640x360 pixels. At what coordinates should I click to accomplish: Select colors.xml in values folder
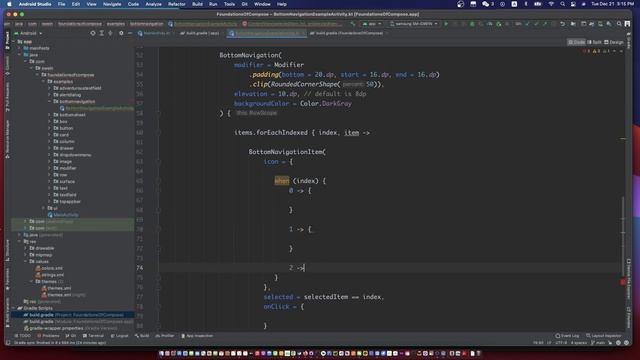pyautogui.click(x=49, y=268)
